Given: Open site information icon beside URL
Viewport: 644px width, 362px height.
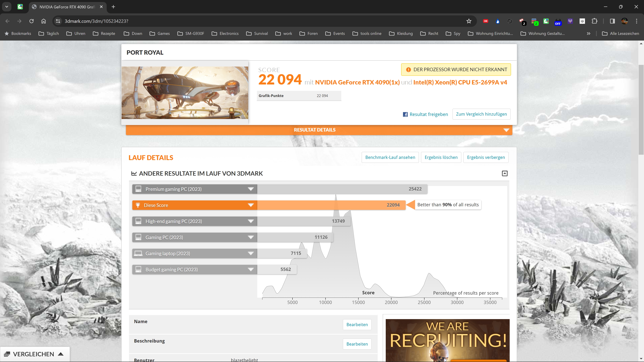Looking at the screenshot, I should click(x=58, y=21).
